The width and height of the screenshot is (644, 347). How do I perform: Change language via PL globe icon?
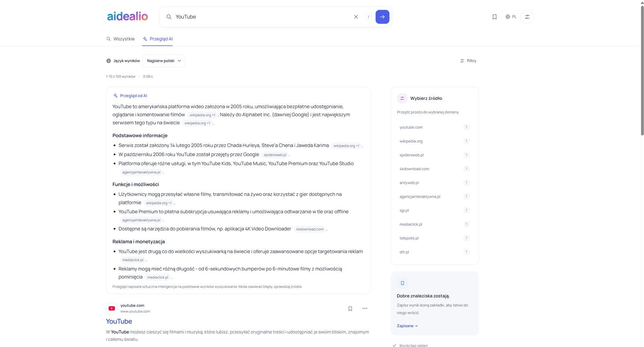[x=511, y=17]
